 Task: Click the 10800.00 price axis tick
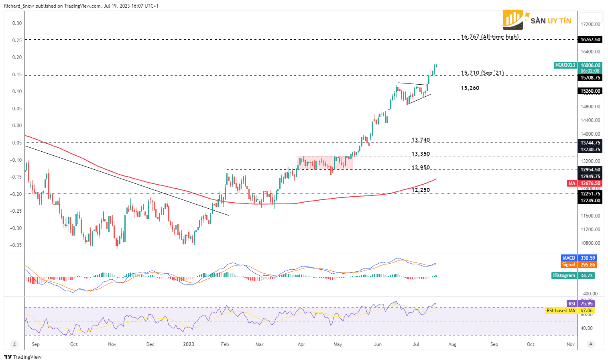click(x=590, y=243)
